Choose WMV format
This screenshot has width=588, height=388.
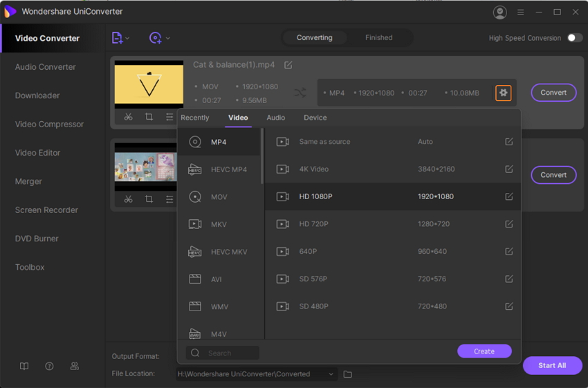pos(219,306)
